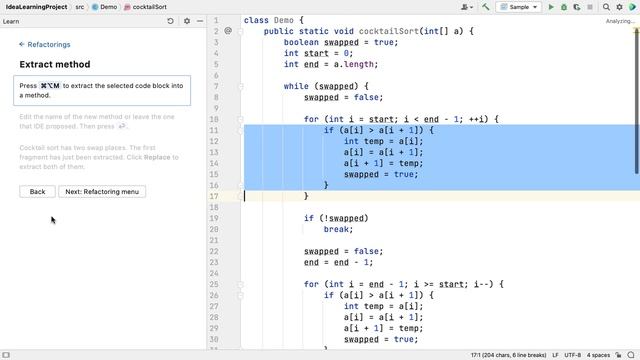Collapse if block fold marker on line 11
The image size is (640, 360).
coord(240,131)
